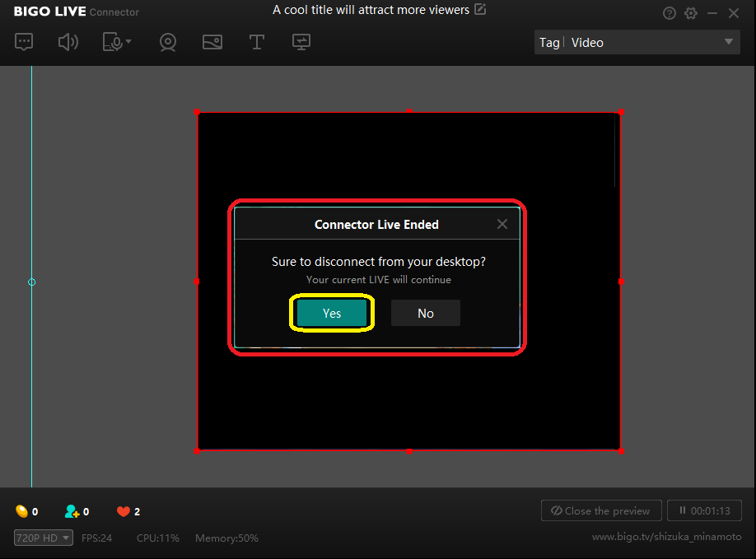Close the Connector Live Ended dialog

tap(502, 224)
